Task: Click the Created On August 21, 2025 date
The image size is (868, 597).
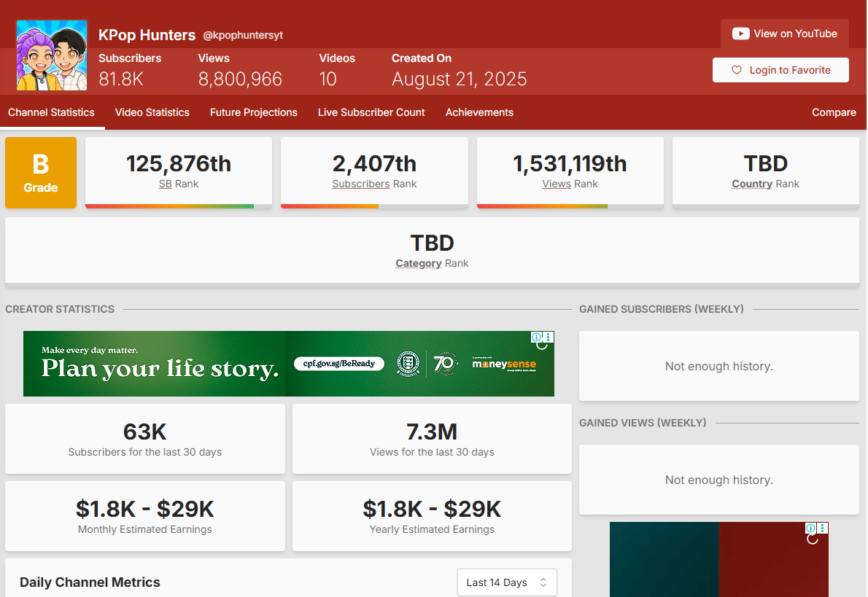Action: point(460,79)
